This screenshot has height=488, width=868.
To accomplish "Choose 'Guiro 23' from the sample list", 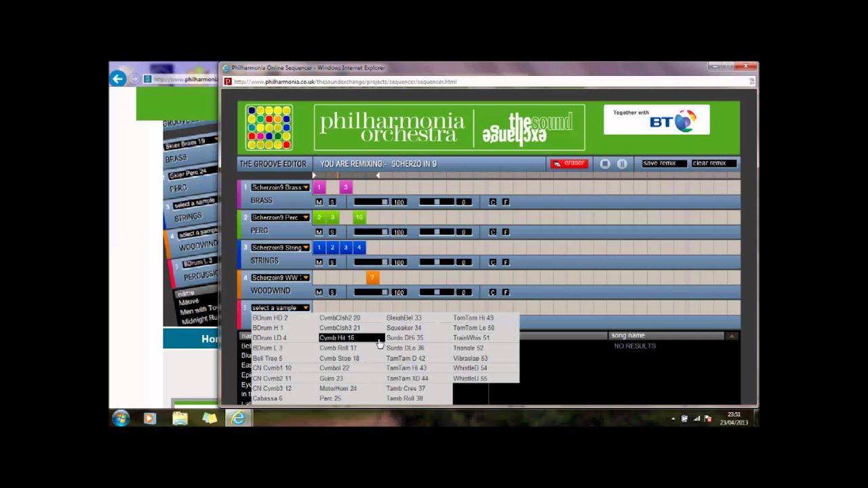I will [x=331, y=378].
